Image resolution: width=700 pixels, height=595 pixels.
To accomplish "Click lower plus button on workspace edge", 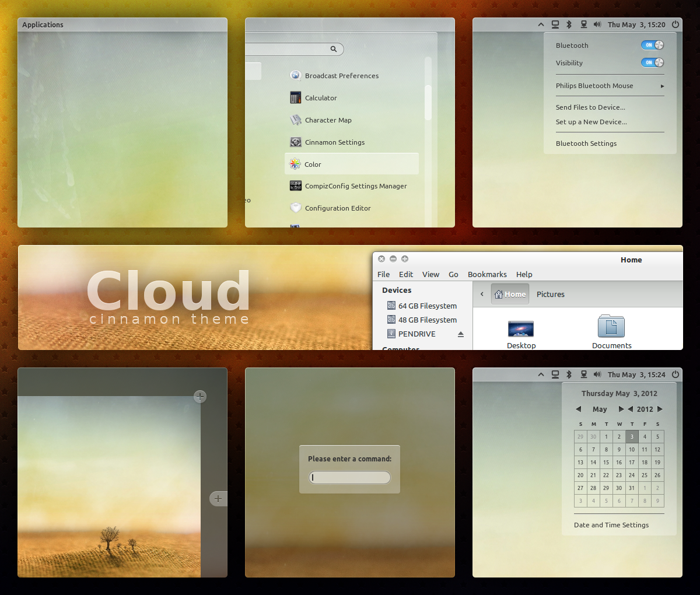I will tap(218, 499).
